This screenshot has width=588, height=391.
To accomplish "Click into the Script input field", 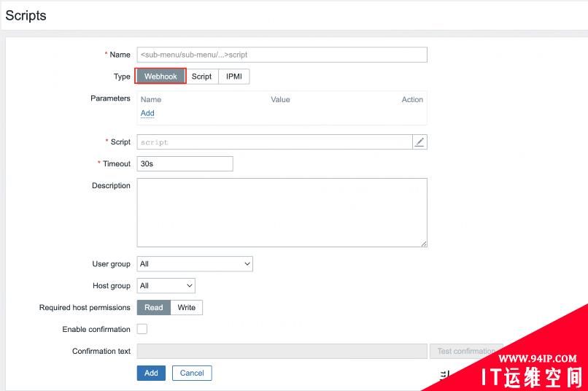I will [x=274, y=142].
